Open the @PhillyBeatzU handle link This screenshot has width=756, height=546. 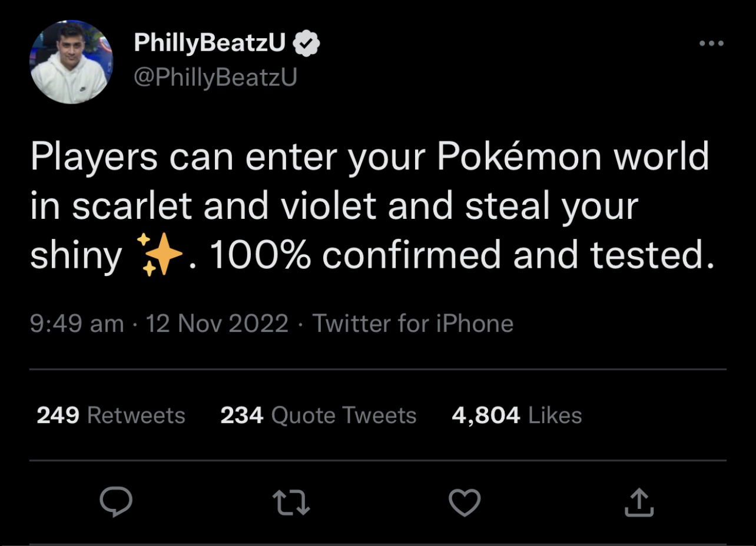click(x=215, y=77)
